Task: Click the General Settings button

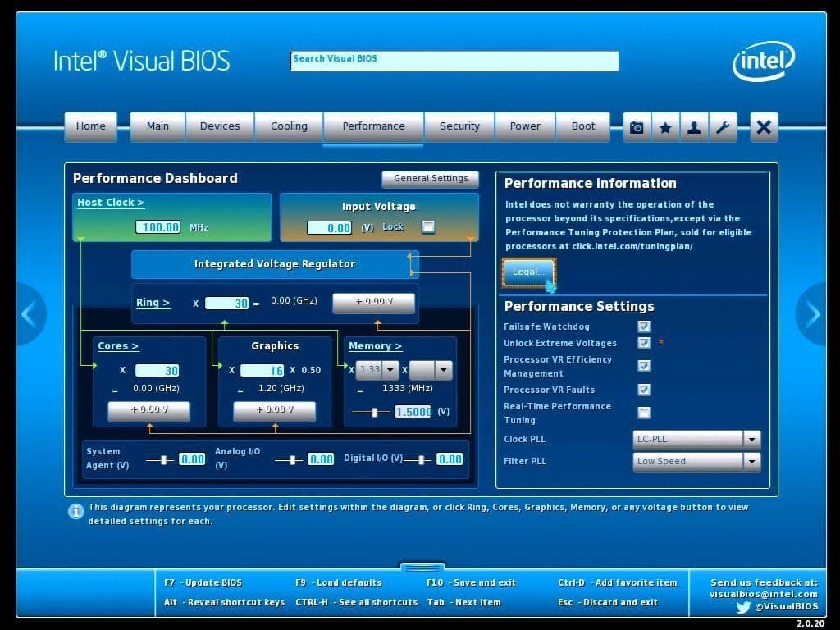Action: click(x=431, y=178)
